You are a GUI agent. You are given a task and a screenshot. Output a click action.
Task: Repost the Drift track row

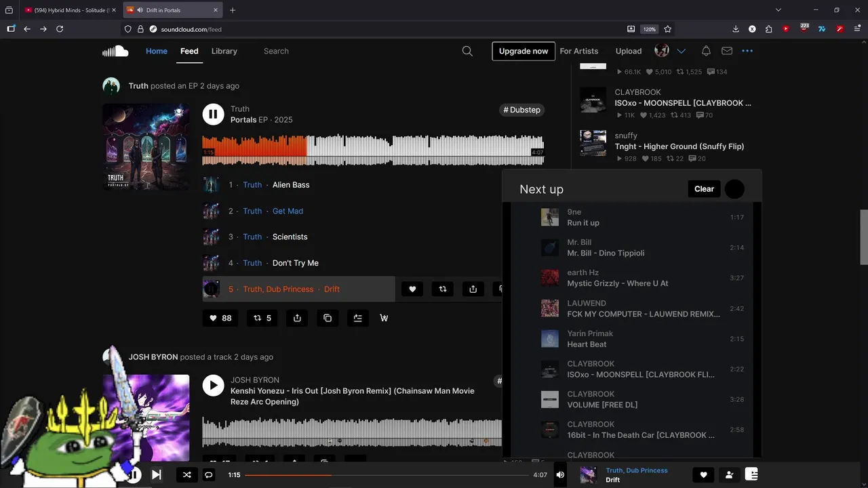point(443,289)
